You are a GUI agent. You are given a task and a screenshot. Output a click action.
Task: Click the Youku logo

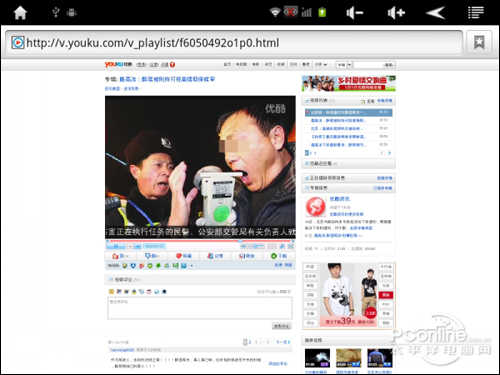[x=119, y=64]
